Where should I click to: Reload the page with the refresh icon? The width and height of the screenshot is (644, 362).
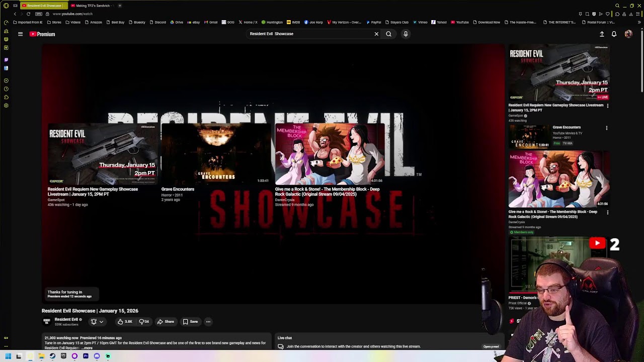28,14
